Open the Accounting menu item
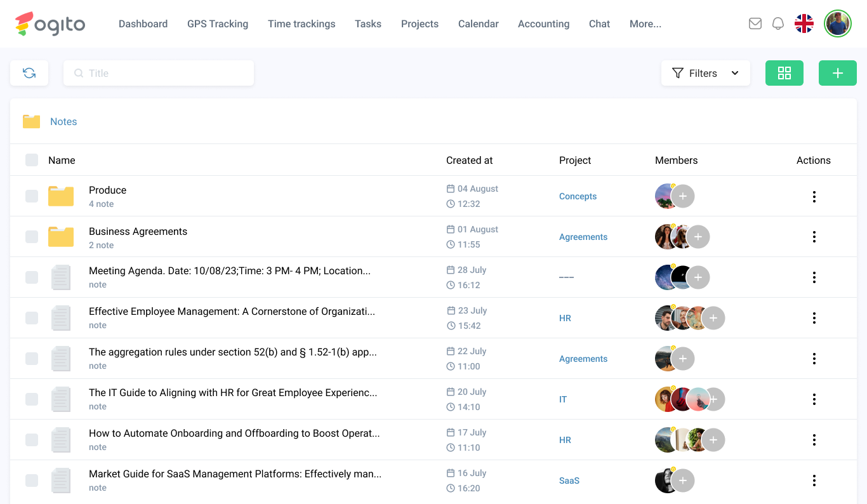Screen dimensions: 867x504 [543, 23]
